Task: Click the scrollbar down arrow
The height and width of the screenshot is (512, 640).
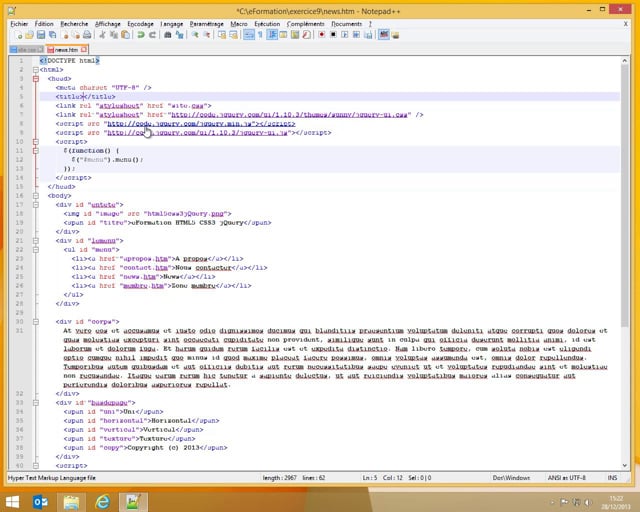Action: click(x=624, y=465)
